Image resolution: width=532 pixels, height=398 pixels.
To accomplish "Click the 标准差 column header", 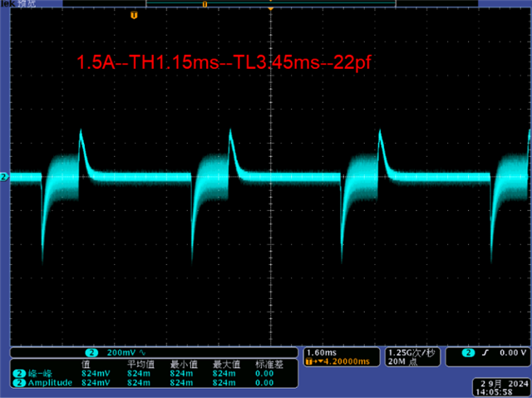I will (269, 365).
